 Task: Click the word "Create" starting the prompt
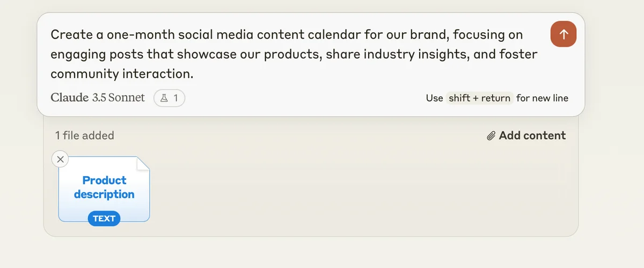(70, 35)
